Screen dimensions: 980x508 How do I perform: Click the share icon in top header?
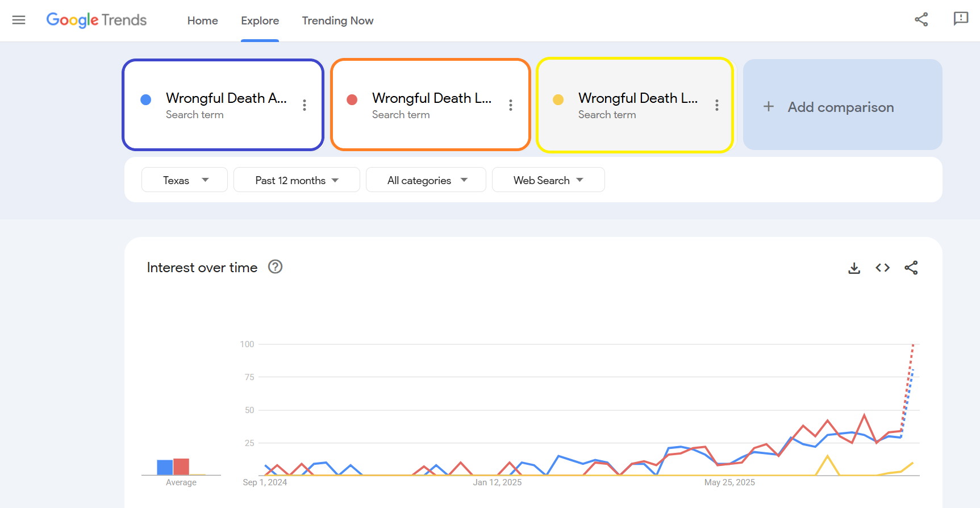[x=921, y=20]
